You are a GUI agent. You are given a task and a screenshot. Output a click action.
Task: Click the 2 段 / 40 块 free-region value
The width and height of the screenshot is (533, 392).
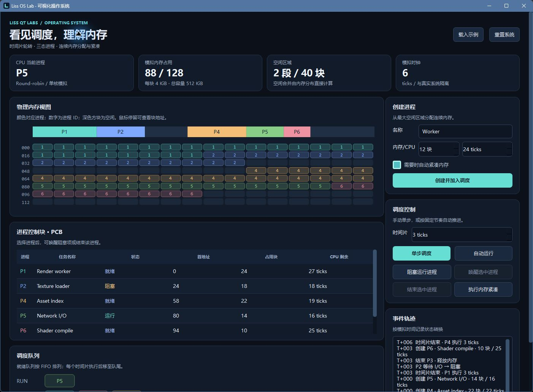click(x=299, y=73)
